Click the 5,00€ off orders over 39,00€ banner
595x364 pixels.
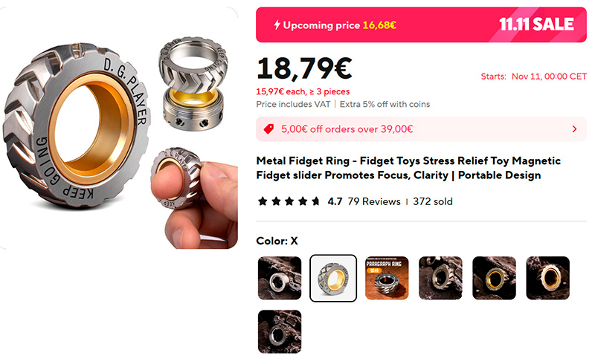[x=421, y=129]
